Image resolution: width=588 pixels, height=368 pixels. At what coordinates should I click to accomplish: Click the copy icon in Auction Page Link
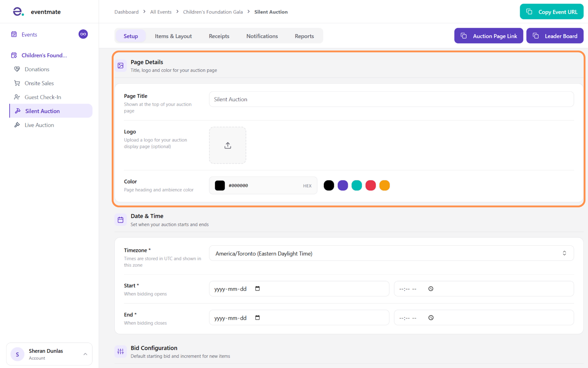click(x=464, y=36)
